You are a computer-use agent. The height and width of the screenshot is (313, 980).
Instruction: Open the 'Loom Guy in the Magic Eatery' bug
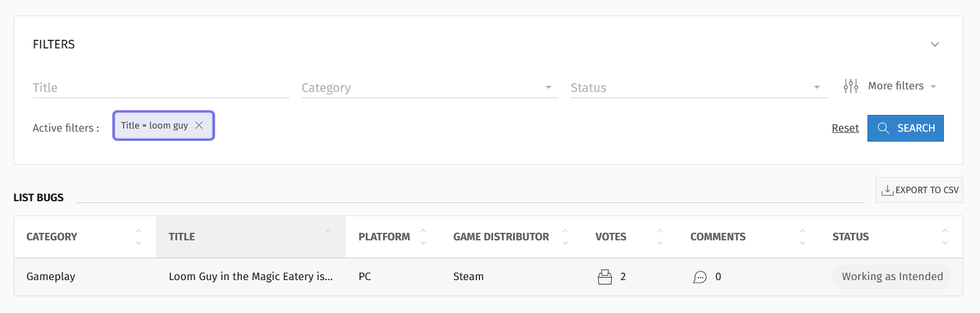pyautogui.click(x=251, y=276)
